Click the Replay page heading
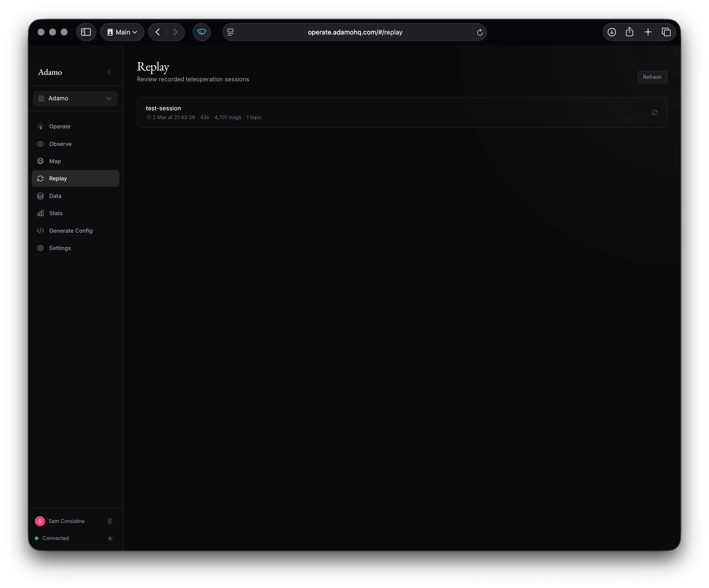 tap(153, 67)
